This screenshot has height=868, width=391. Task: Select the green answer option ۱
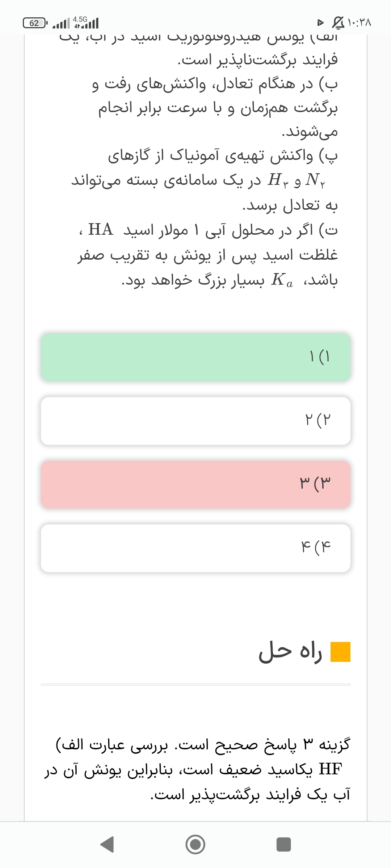(x=195, y=357)
